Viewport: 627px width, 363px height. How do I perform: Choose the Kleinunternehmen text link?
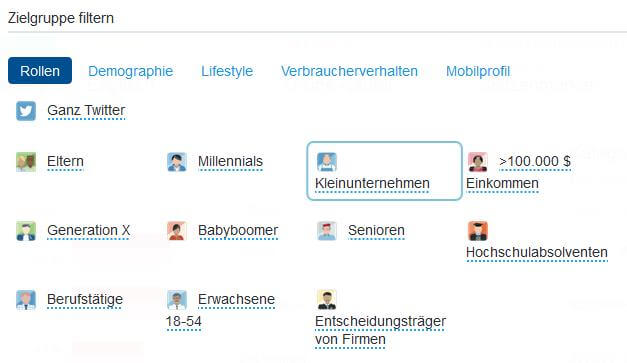tap(372, 183)
